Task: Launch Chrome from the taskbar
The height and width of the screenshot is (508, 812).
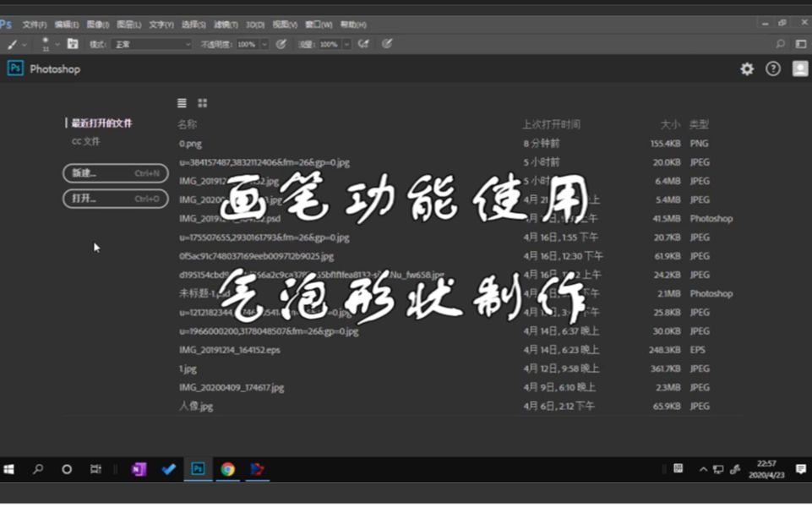Action: point(227,469)
